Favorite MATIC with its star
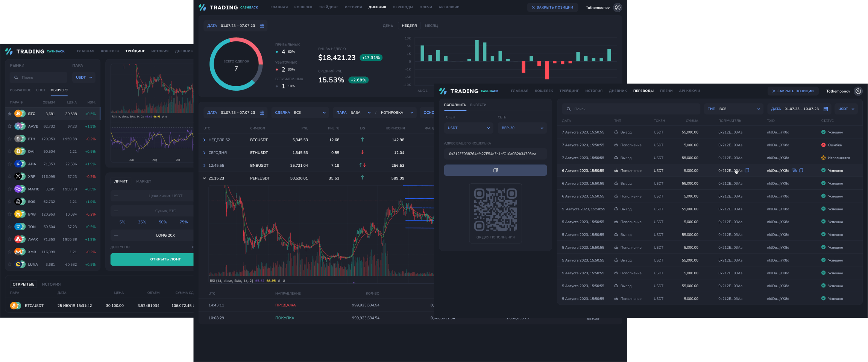Screen dimensions: 868x362 coord(10,189)
